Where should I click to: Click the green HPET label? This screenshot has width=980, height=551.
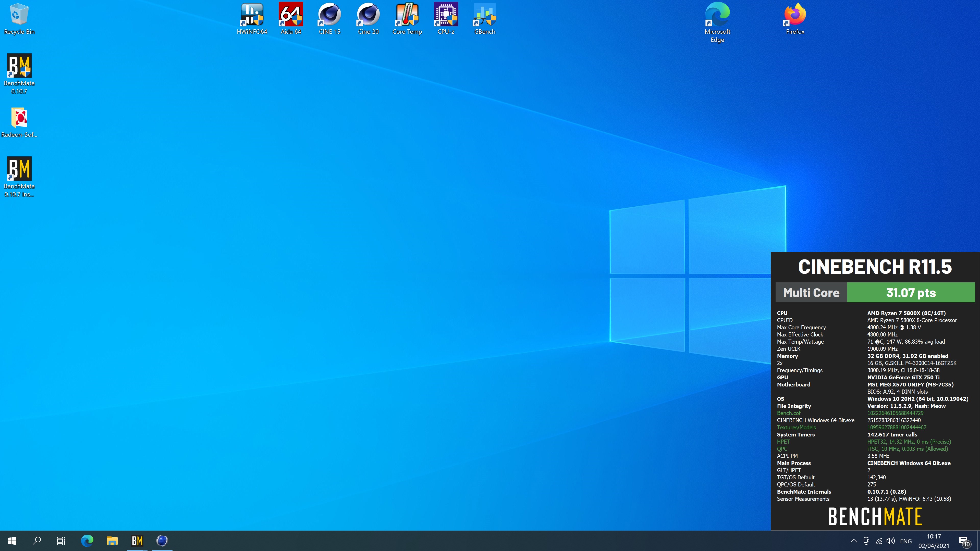(783, 442)
